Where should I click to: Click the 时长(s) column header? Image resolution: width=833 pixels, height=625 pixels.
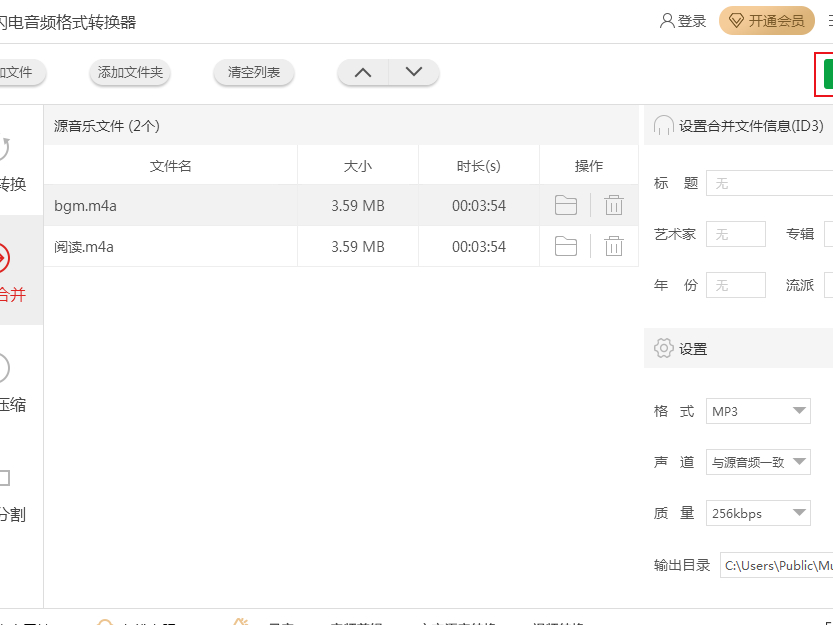[x=479, y=166]
